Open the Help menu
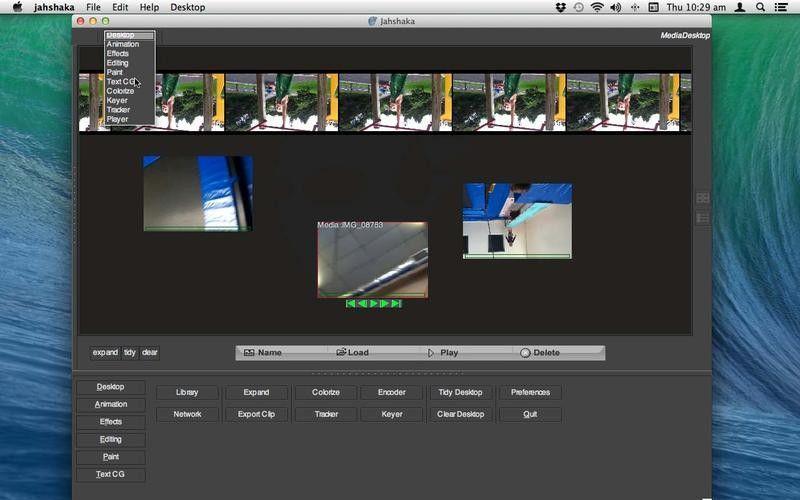 pos(149,7)
